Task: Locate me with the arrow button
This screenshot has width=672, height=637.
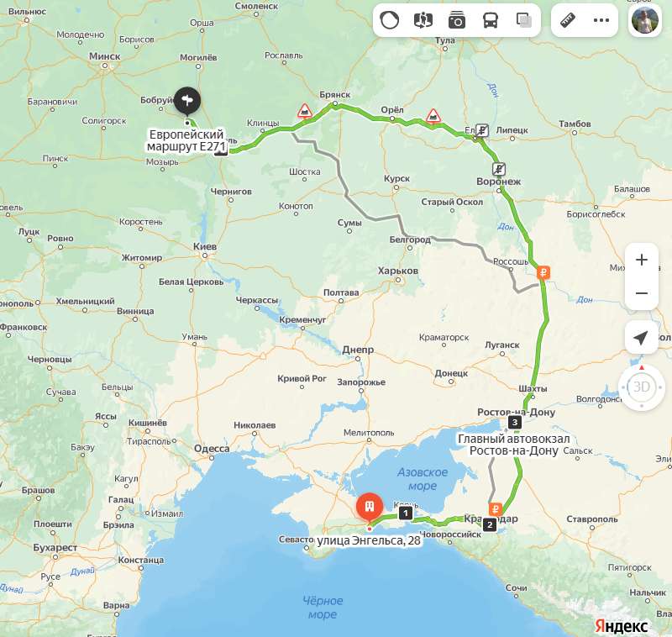Action: pyautogui.click(x=642, y=338)
